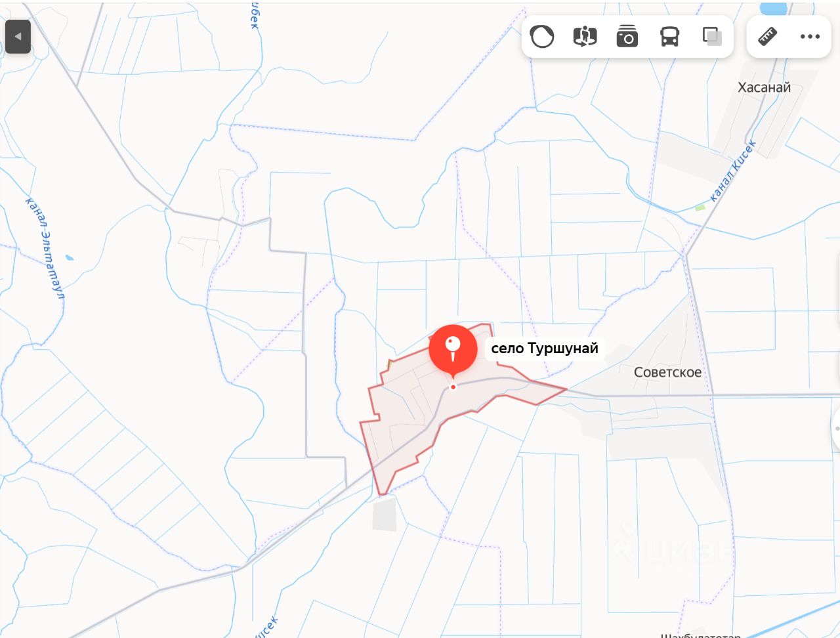This screenshot has width=840, height=638.
Task: Show photos layer with camera icon
Action: 627,37
